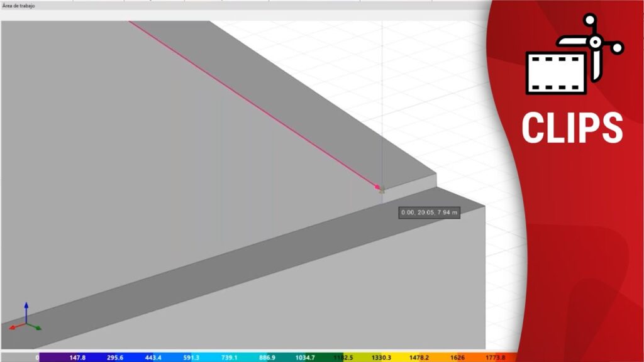Select the 591.3 light-blue scale segment
The height and width of the screenshot is (362, 644).
[191, 358]
